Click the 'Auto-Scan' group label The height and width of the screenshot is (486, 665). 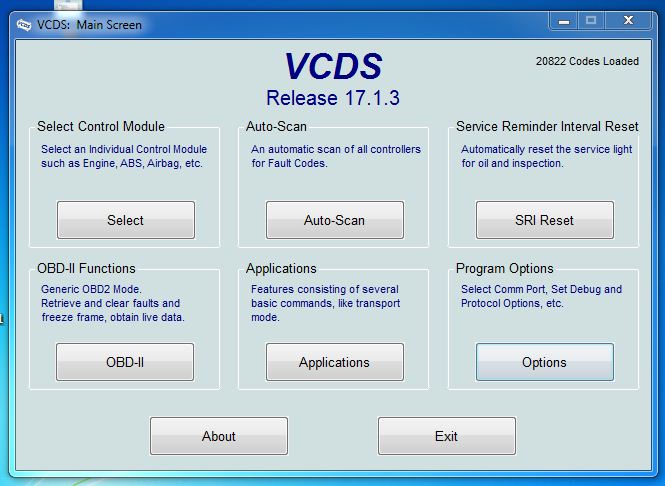pyautogui.click(x=276, y=126)
